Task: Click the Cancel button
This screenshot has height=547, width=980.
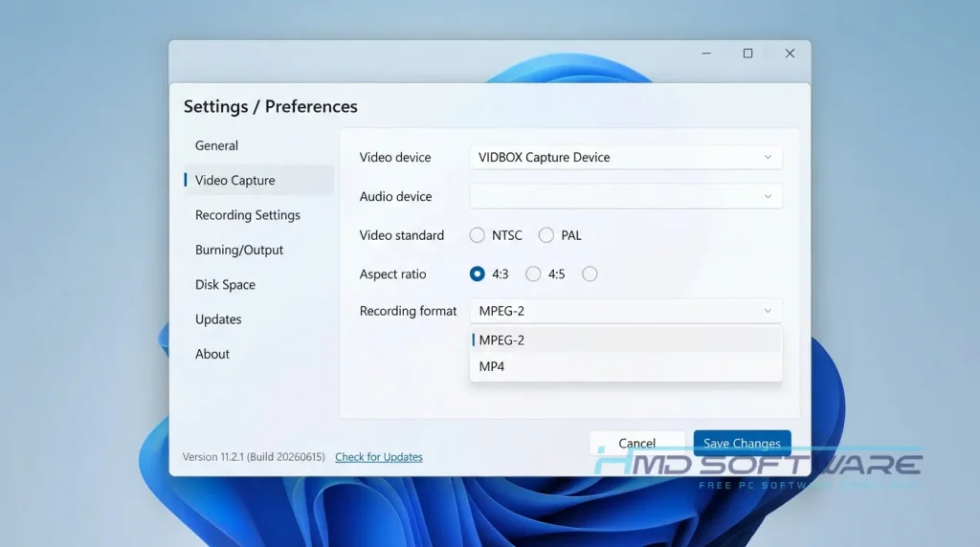Action: [636, 444]
